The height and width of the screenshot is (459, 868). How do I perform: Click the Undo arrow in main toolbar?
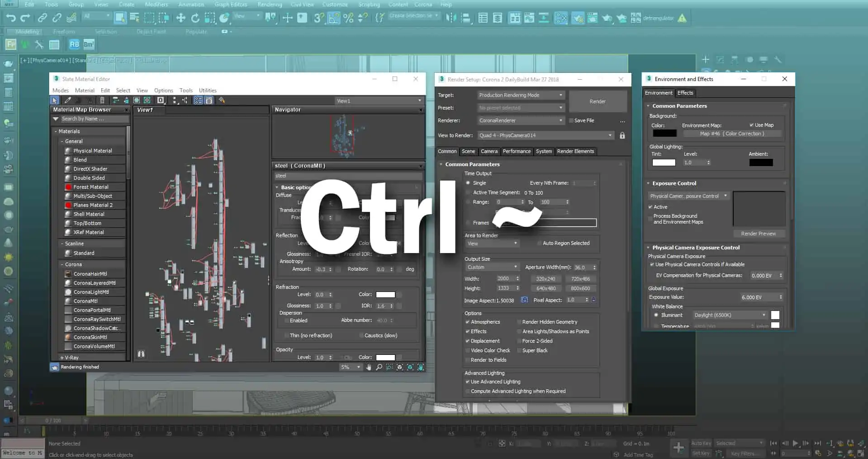[10, 18]
